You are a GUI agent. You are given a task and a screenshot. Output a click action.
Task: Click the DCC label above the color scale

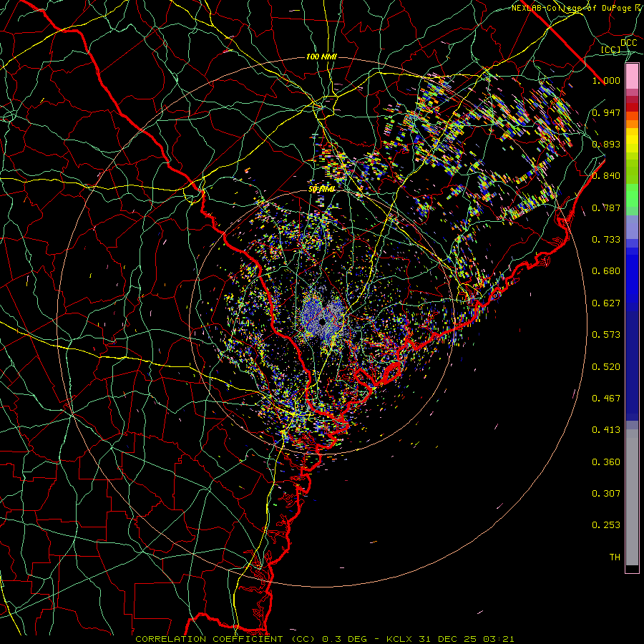pos(628,43)
